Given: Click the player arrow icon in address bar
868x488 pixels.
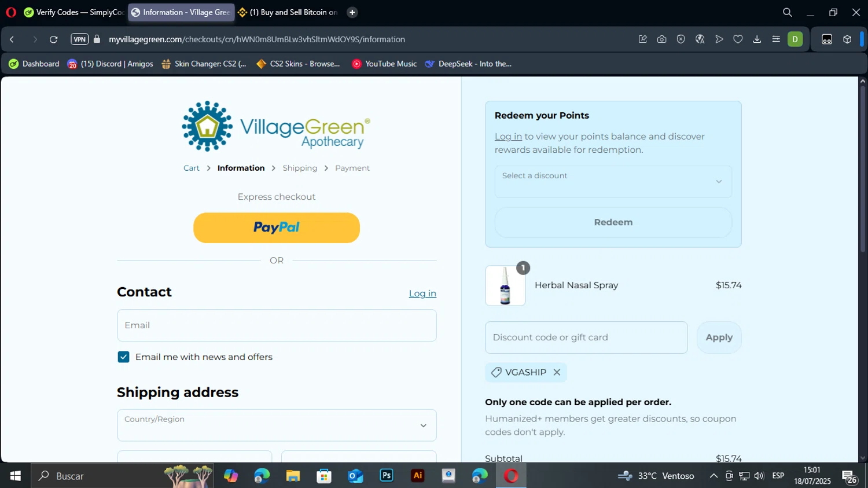Looking at the screenshot, I should [x=719, y=39].
